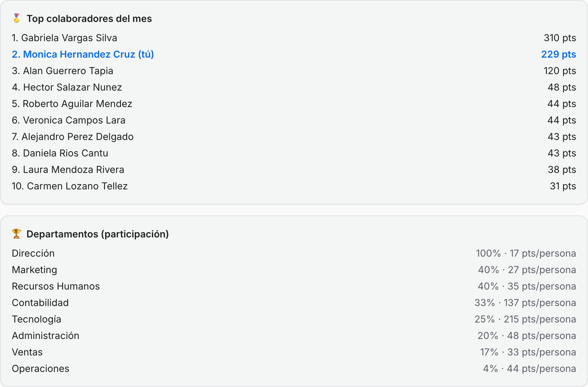Open your entry Monica Hernandez Cruz (tú)

294,54
